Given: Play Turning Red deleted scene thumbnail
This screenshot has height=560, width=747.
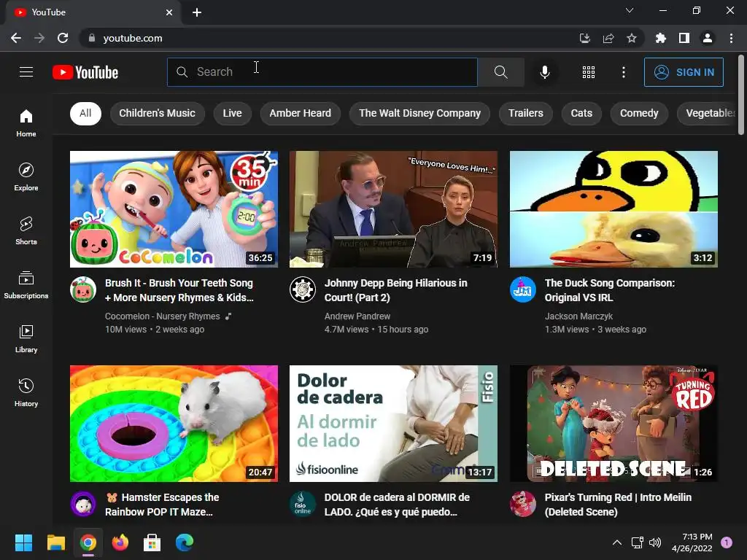Looking at the screenshot, I should 614,424.
